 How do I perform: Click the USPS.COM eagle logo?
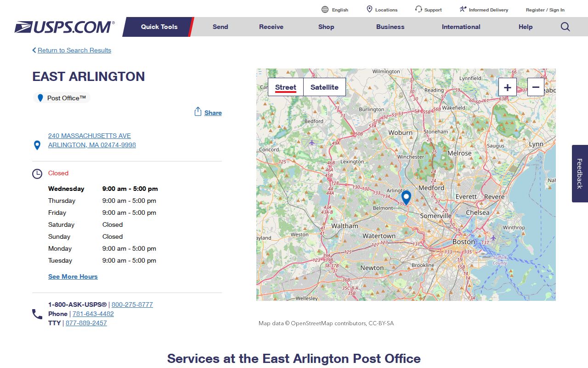click(64, 27)
